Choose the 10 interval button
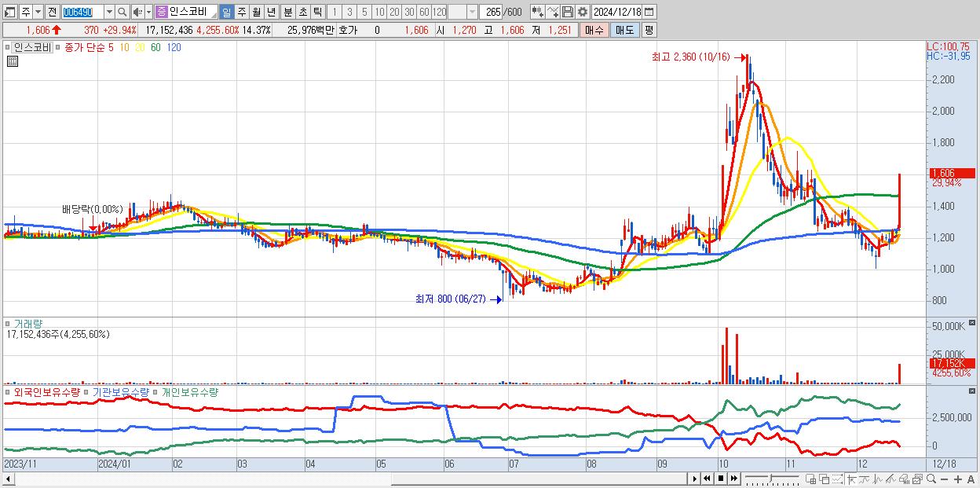Screen dimensions: 980x488 coord(379,12)
